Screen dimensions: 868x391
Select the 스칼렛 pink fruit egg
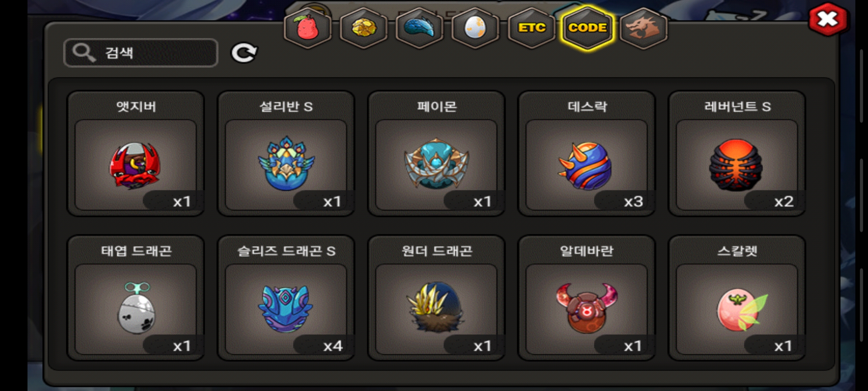point(737,298)
